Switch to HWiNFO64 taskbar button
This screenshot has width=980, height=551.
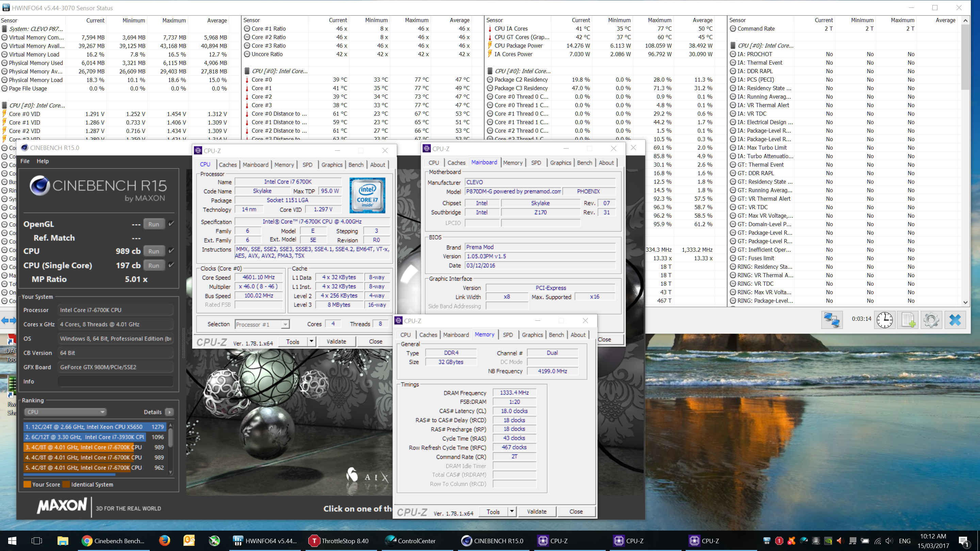click(265, 540)
